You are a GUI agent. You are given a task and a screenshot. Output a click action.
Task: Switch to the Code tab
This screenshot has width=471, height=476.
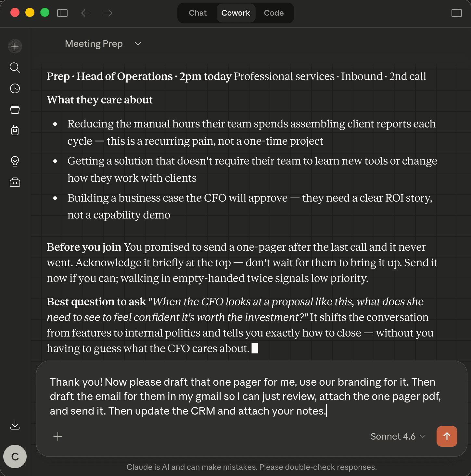[274, 13]
